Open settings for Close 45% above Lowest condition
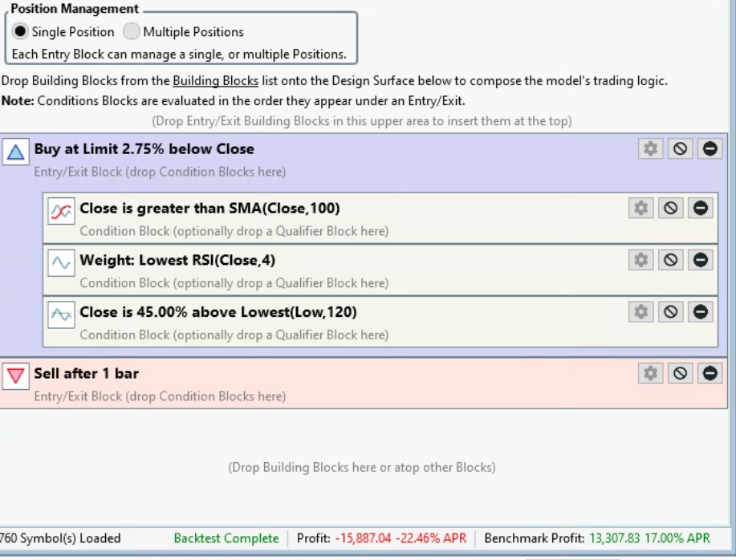This screenshot has height=560, width=736. (640, 311)
